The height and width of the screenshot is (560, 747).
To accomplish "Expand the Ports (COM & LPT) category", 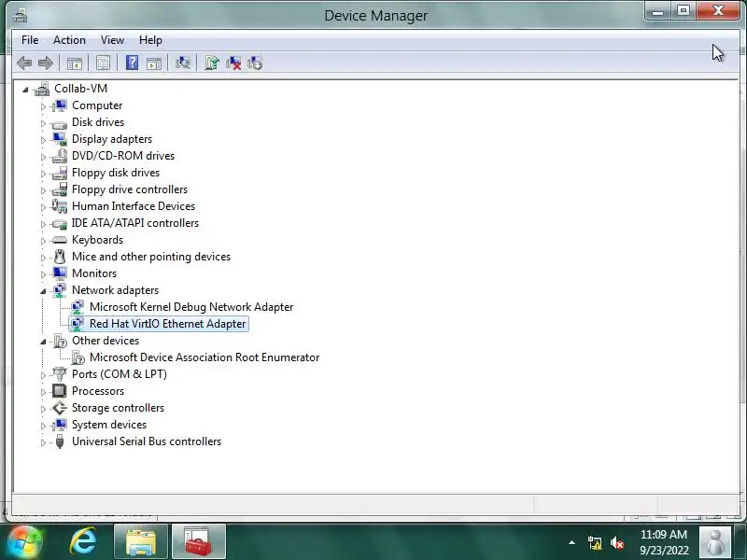I will [x=43, y=375].
